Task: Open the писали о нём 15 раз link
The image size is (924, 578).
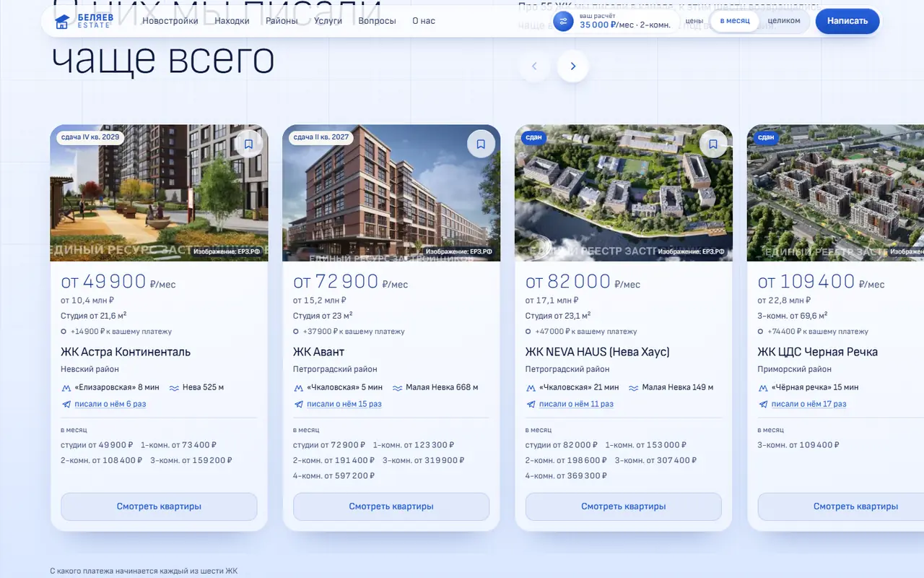Action: tap(344, 404)
